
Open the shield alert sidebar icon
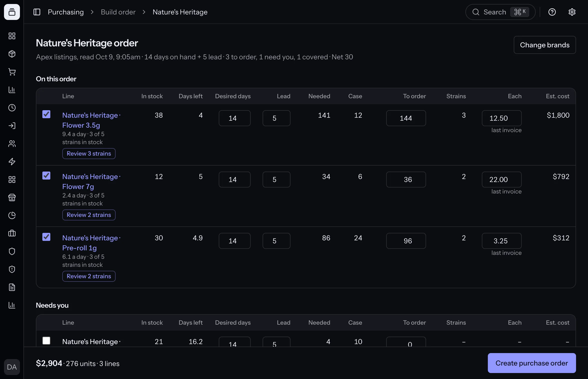[x=12, y=269]
